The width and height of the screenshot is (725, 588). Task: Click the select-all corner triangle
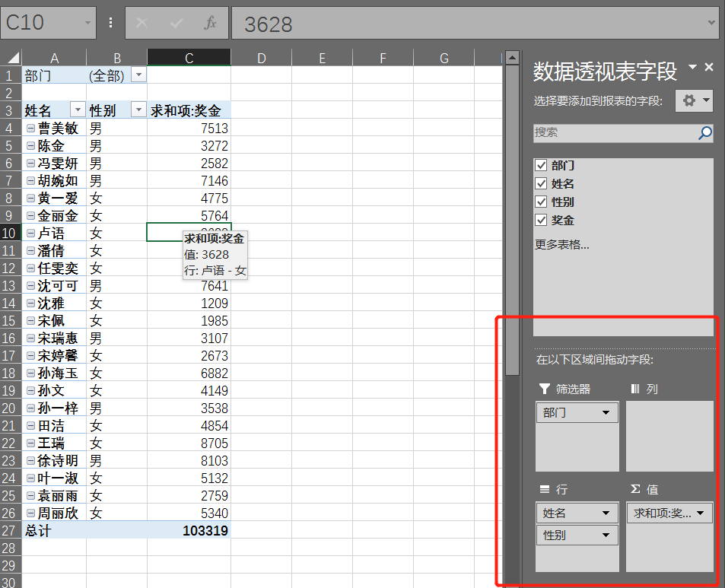pyautogui.click(x=11, y=58)
